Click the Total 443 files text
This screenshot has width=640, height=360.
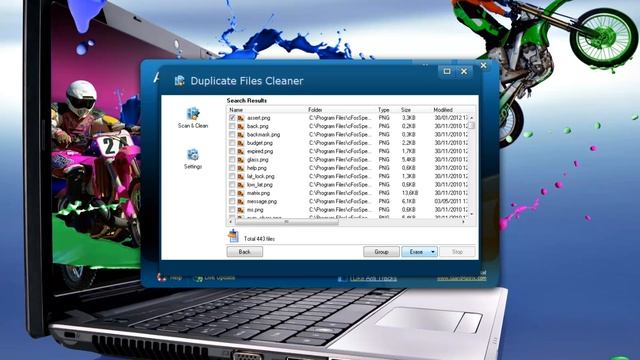click(259, 239)
